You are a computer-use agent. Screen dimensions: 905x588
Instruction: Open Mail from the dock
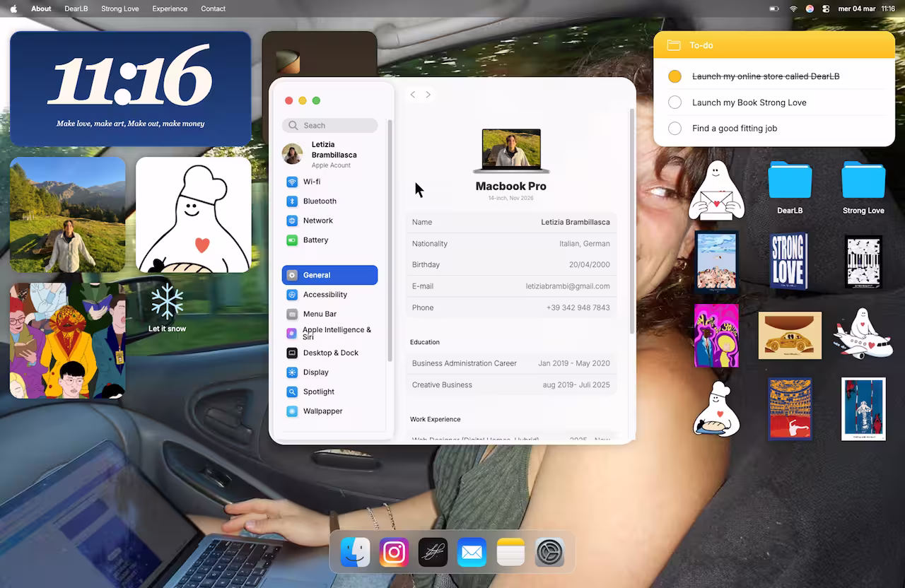coord(472,552)
